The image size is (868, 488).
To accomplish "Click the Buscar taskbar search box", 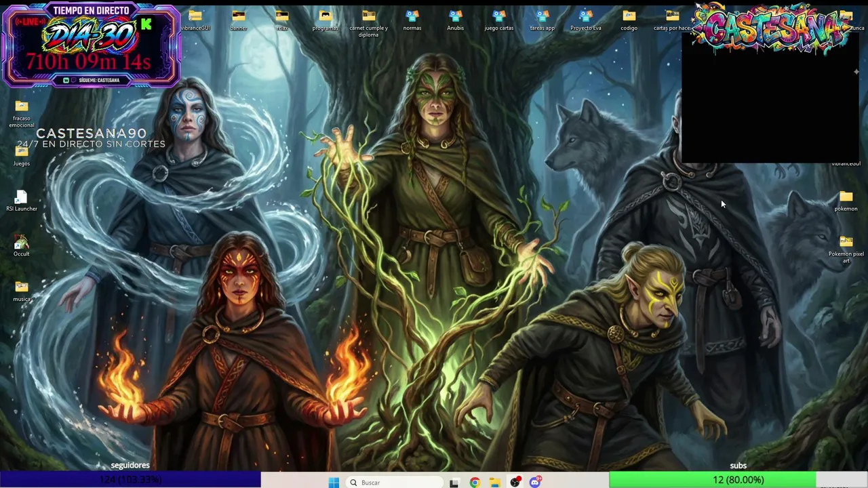I will pyautogui.click(x=395, y=482).
